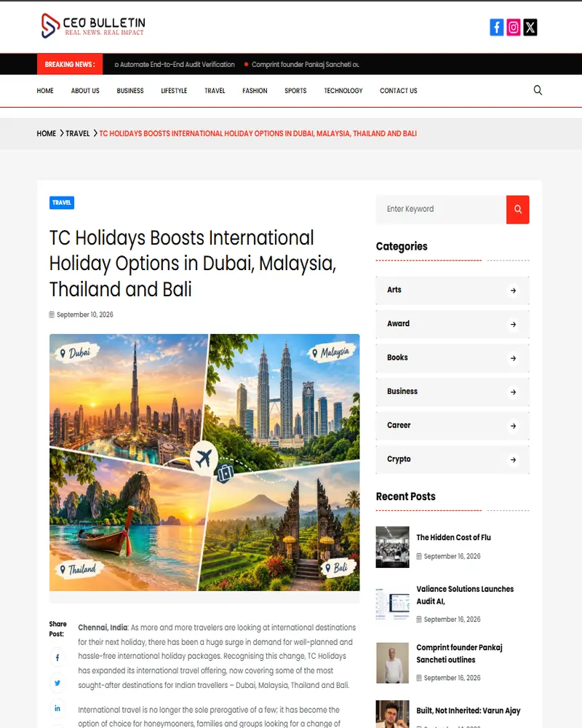Open the Home menu item

[x=45, y=91]
